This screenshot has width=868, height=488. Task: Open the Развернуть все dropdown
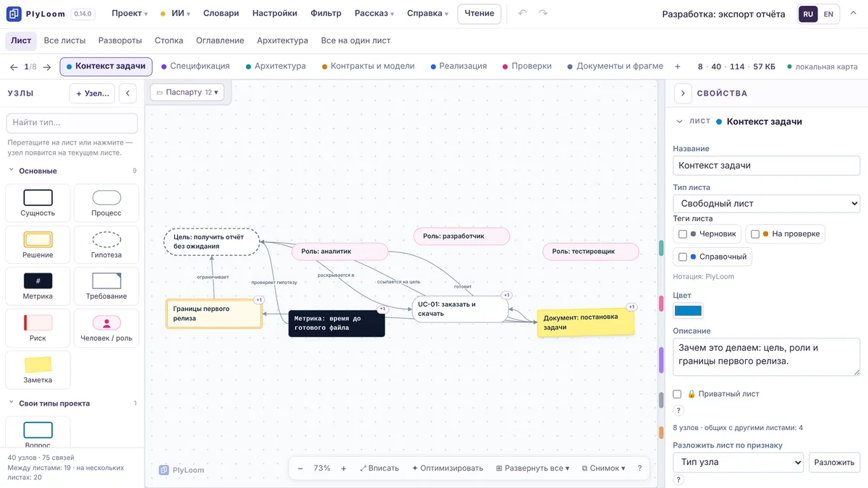532,468
